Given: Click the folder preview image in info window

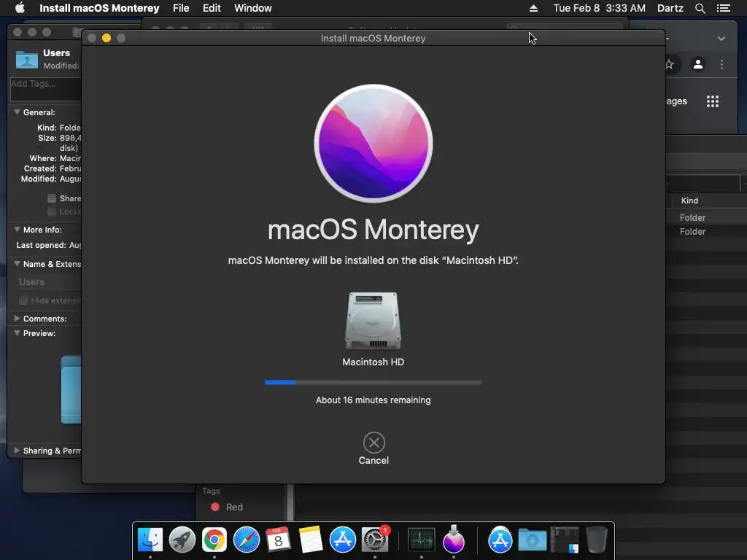Looking at the screenshot, I should pos(71,389).
